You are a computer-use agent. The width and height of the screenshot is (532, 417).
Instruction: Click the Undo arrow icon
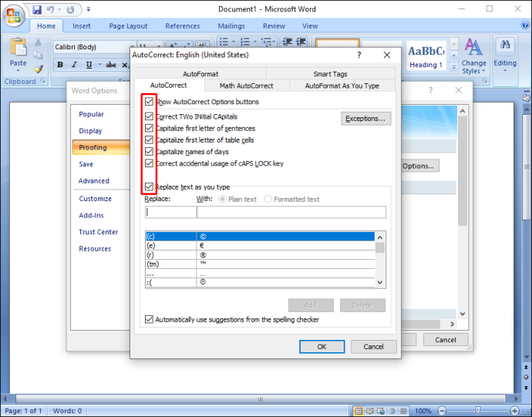50,9
